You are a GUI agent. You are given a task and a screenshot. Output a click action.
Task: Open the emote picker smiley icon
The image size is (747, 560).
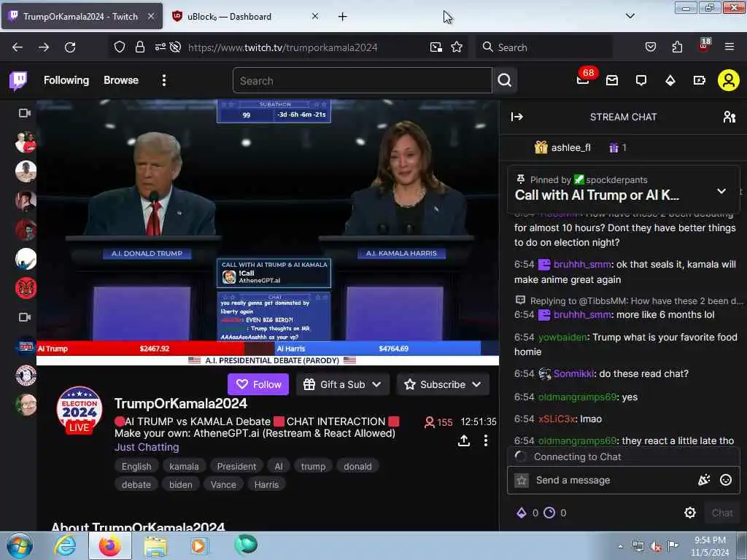coord(726,480)
